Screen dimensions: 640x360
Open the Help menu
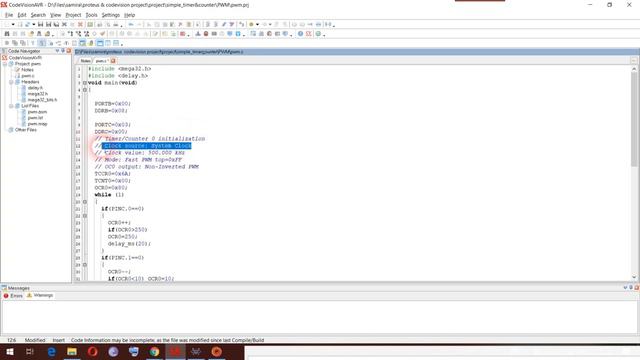click(x=129, y=15)
